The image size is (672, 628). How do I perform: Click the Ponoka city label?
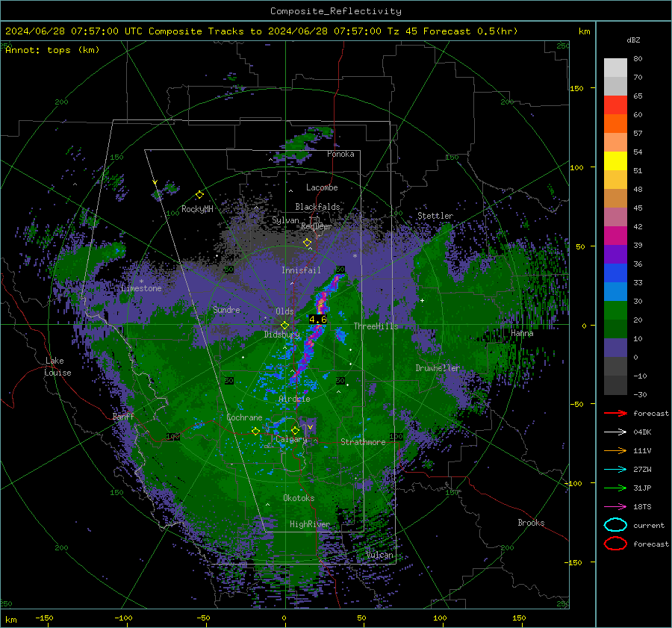[340, 154]
